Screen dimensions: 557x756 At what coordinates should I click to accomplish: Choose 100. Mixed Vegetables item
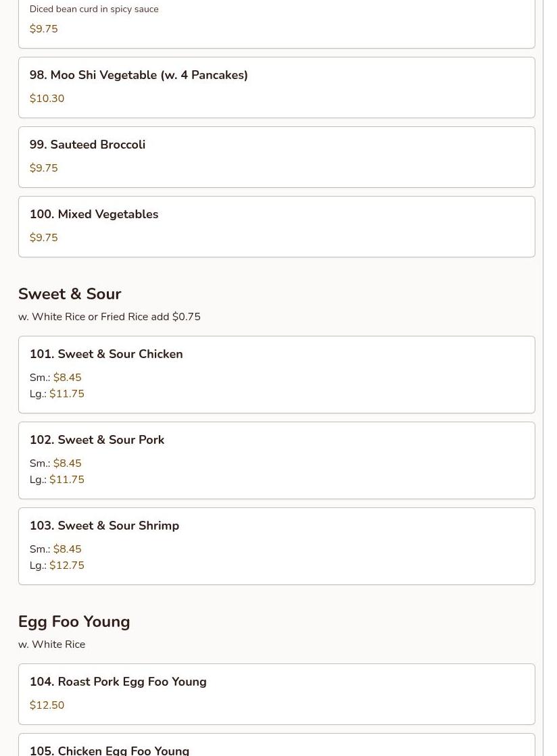(276, 226)
